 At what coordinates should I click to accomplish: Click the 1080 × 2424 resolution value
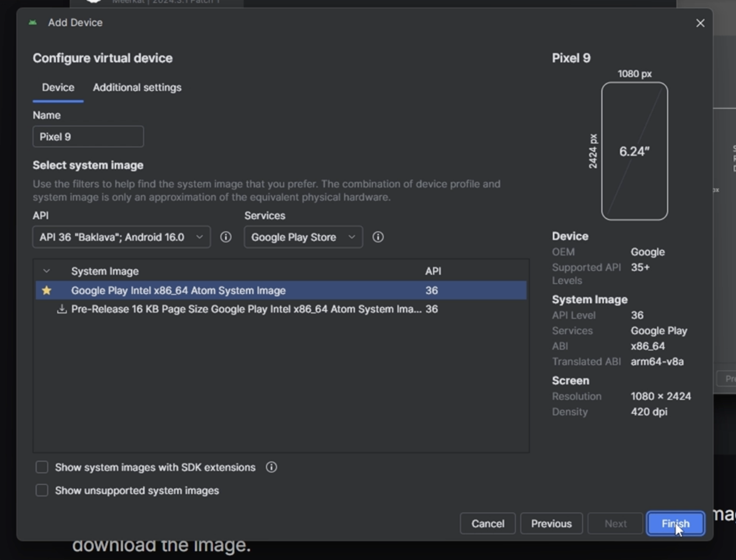click(x=661, y=396)
